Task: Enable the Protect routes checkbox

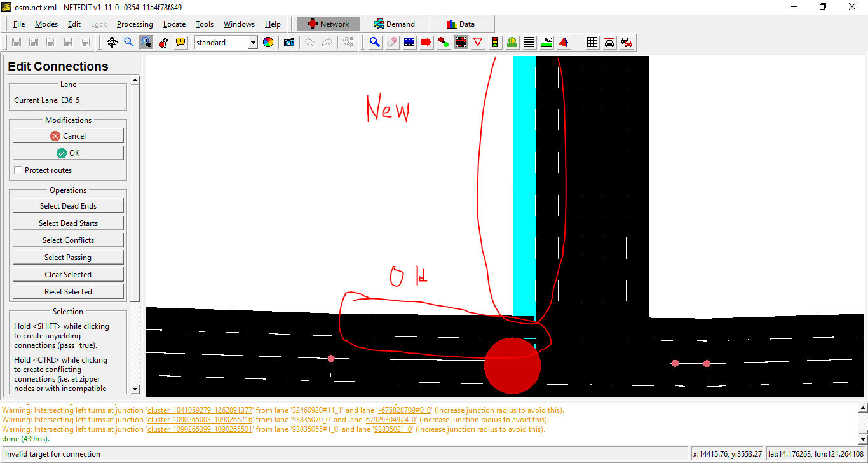Action: click(18, 170)
